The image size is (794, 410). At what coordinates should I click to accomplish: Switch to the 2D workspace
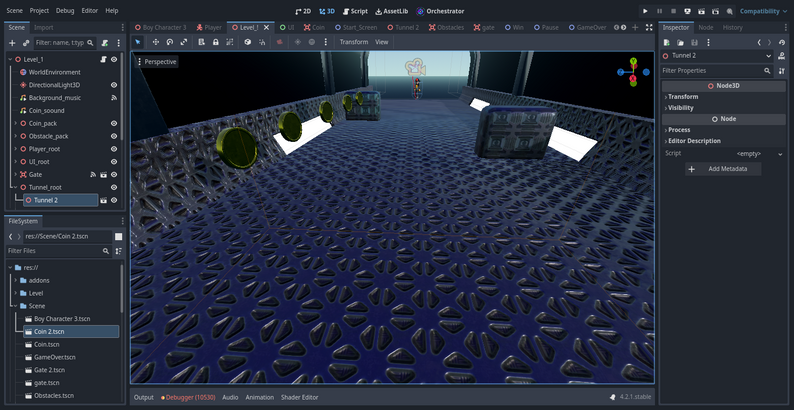coord(303,11)
